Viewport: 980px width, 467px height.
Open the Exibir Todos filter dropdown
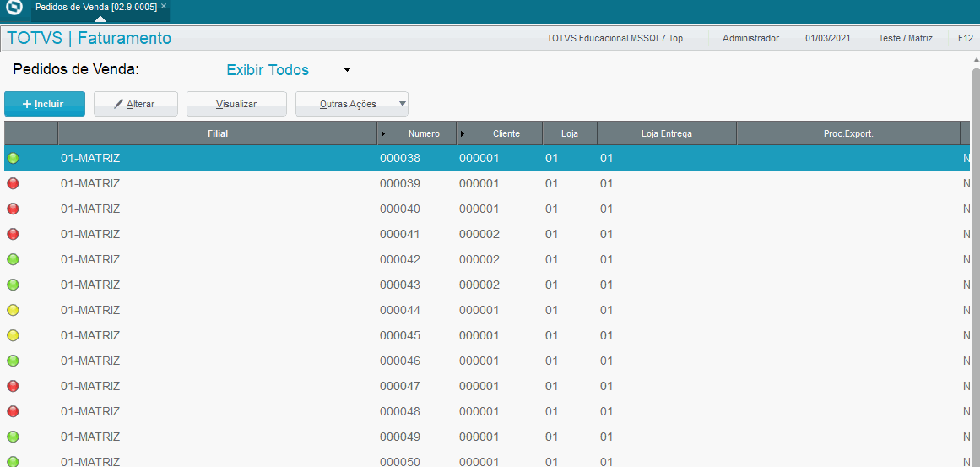pyautogui.click(x=288, y=70)
